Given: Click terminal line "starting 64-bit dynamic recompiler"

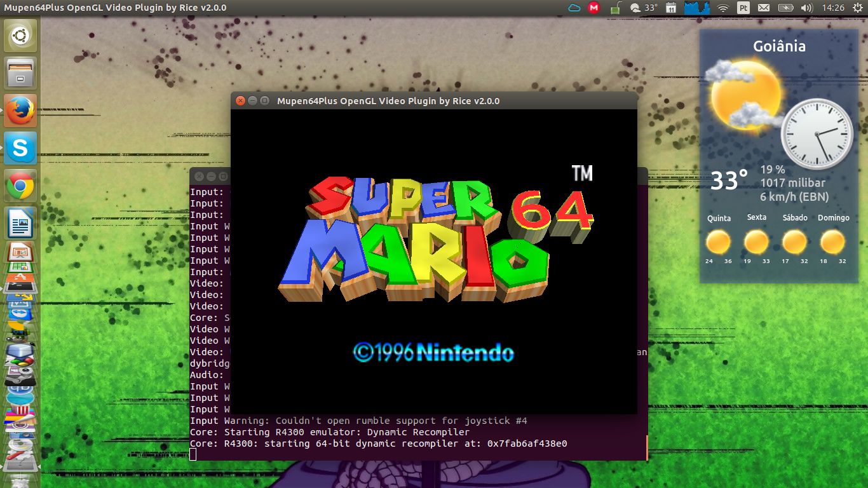Looking at the screenshot, I should click(378, 444).
